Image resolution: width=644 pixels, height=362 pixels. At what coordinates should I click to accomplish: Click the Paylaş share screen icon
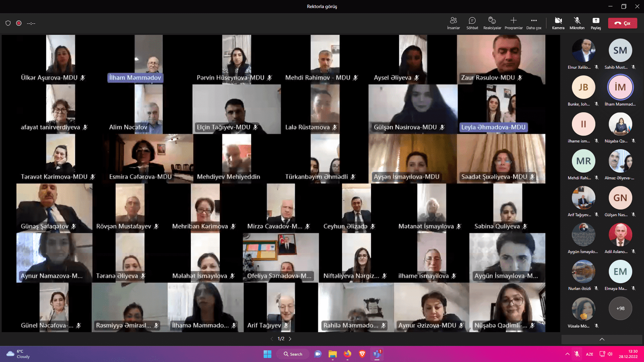(x=596, y=23)
